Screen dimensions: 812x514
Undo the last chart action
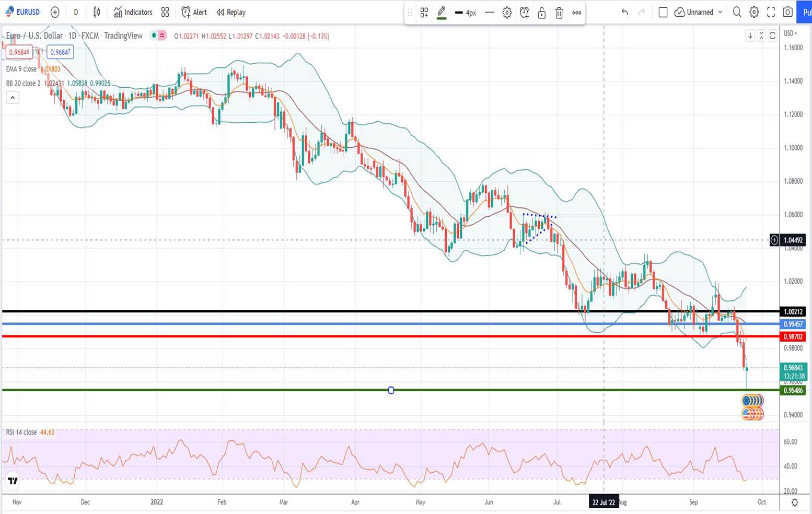click(624, 12)
